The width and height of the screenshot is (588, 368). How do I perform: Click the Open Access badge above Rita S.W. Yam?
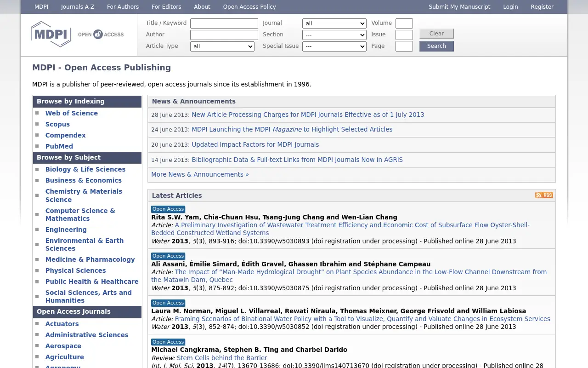click(168, 209)
